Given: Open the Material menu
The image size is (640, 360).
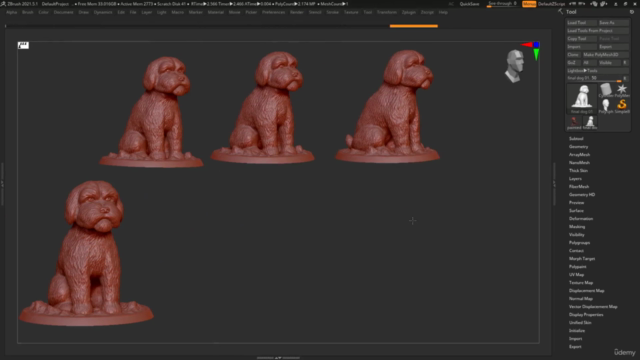Looking at the screenshot, I should coord(216,12).
